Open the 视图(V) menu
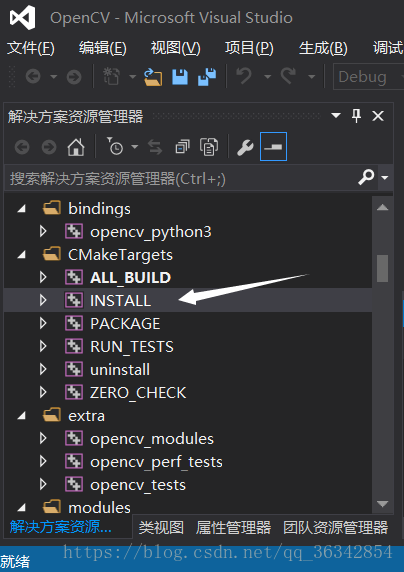404x572 pixels. (176, 48)
